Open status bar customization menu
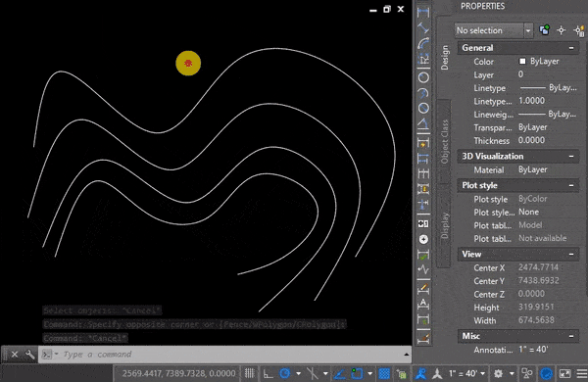588x382 pixels. tap(582, 373)
